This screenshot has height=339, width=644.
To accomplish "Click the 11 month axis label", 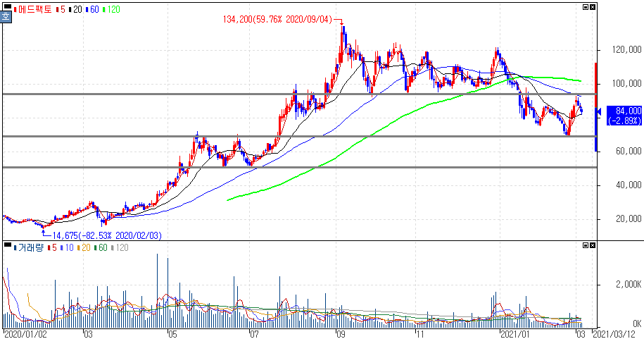I will 420,333.
